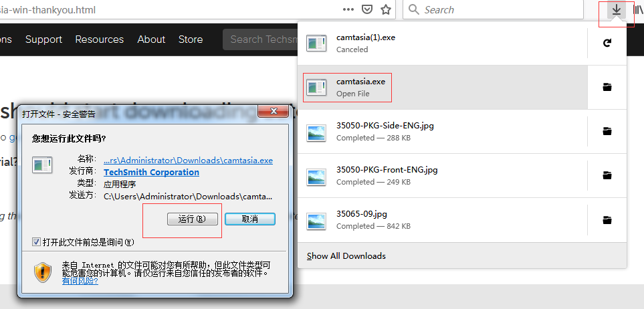644x309 pixels.
Task: Open containing folder for camtasia.exe
Action: [607, 87]
